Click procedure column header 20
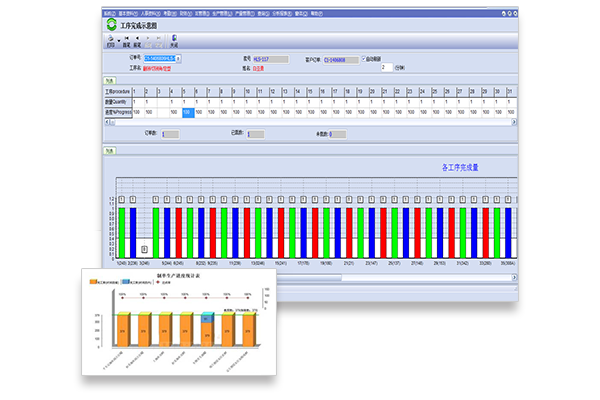 click(375, 92)
